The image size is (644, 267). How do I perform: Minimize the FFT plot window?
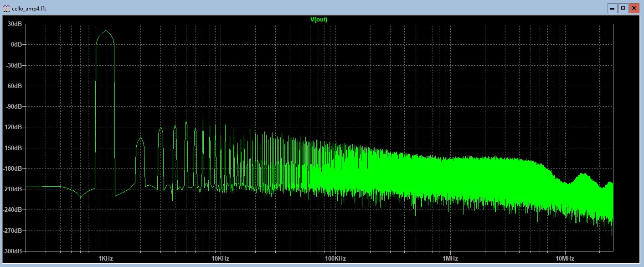tap(612, 8)
